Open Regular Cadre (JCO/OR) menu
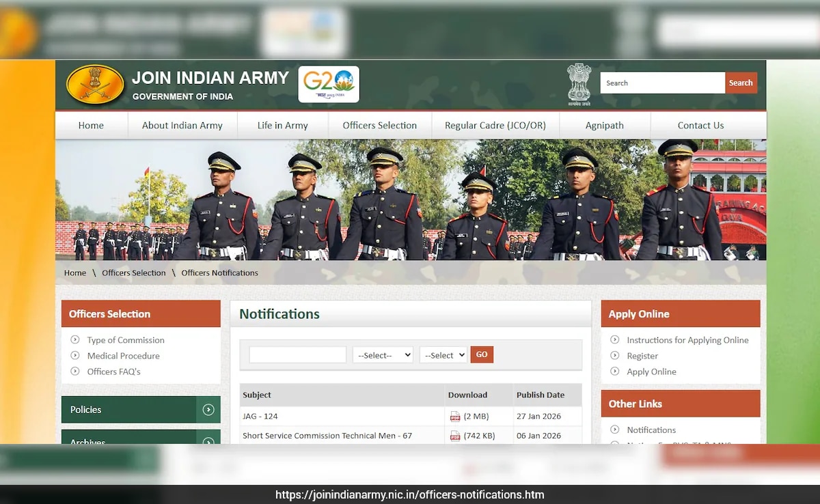The width and height of the screenshot is (820, 504). pyautogui.click(x=495, y=126)
